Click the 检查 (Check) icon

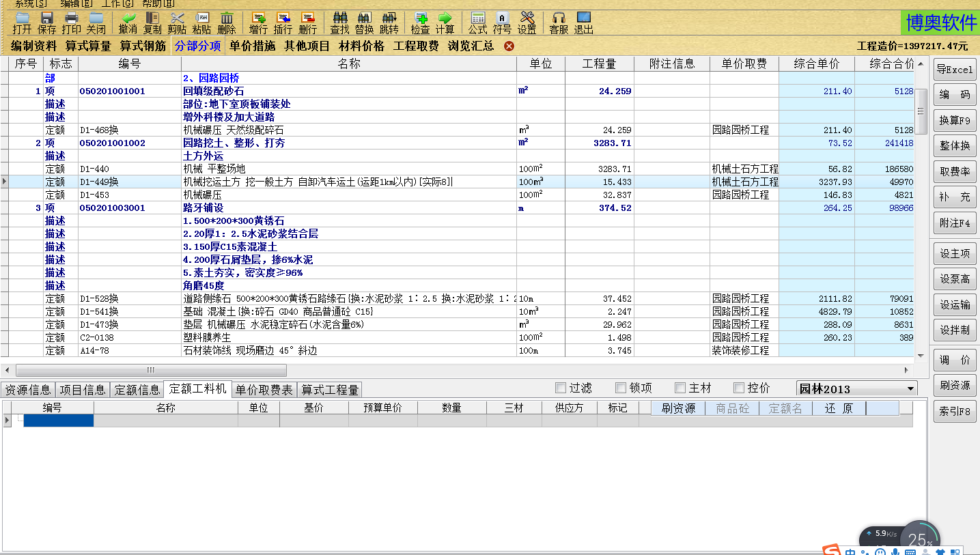click(421, 23)
